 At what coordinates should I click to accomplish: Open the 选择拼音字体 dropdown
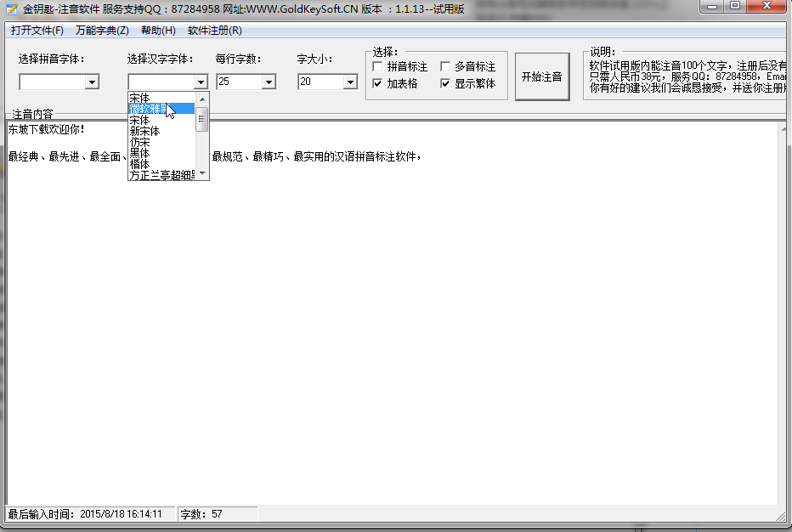tap(93, 82)
